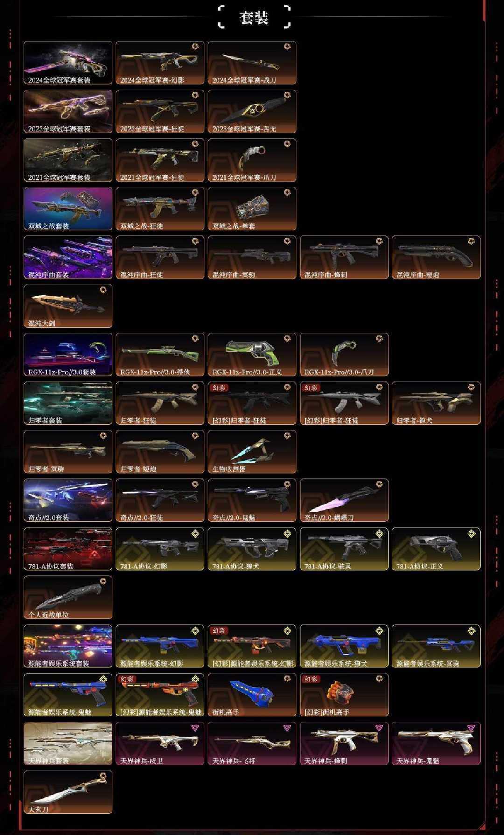The width and height of the screenshot is (504, 835).
Task: Click the RGX-11z-Pro//3.0-正义 revolver card
Action: tap(252, 354)
